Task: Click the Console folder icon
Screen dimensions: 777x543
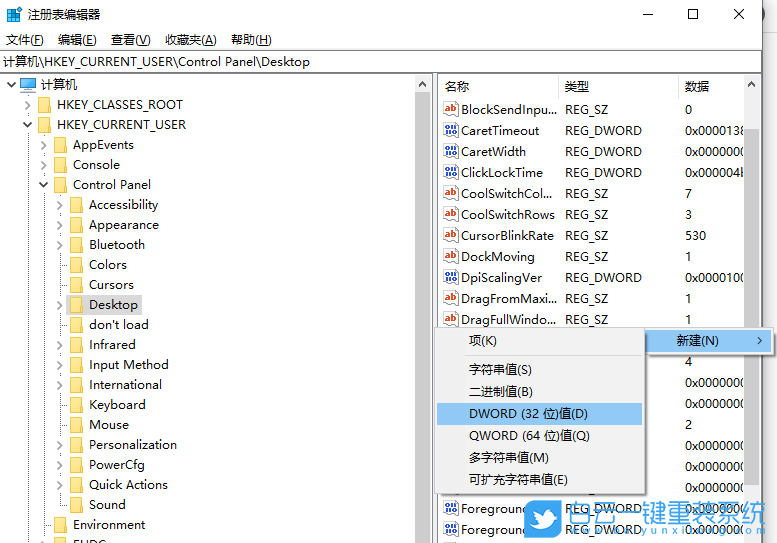Action: tap(60, 165)
